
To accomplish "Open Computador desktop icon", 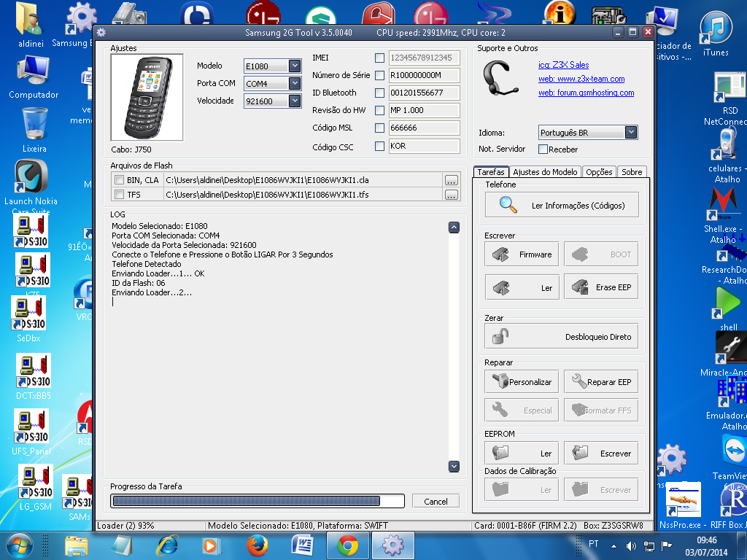I will click(x=34, y=77).
